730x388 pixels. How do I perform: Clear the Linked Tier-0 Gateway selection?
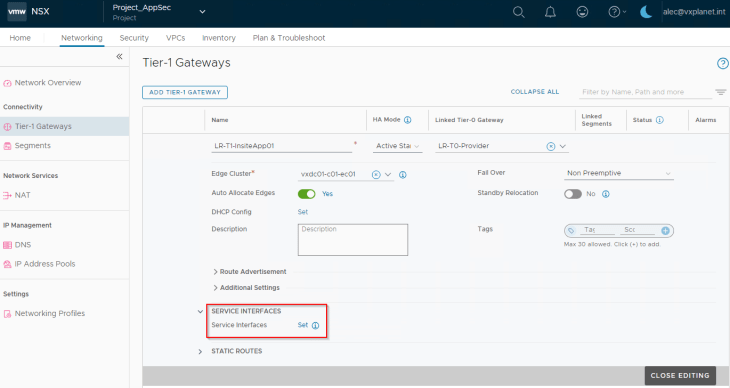click(551, 146)
